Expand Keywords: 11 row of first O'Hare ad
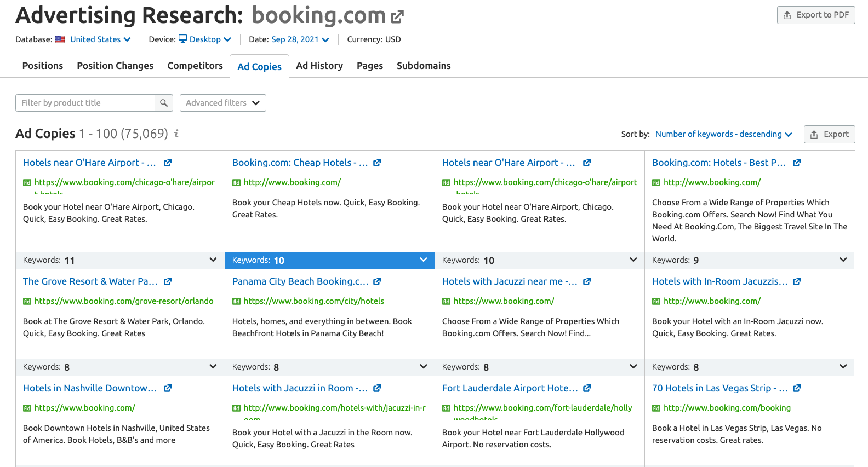 (120, 260)
